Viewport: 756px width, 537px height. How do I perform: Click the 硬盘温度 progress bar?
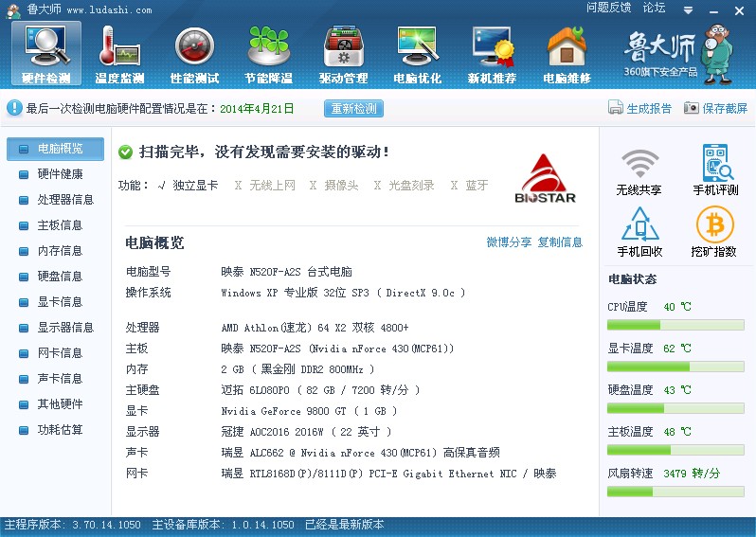click(x=675, y=409)
